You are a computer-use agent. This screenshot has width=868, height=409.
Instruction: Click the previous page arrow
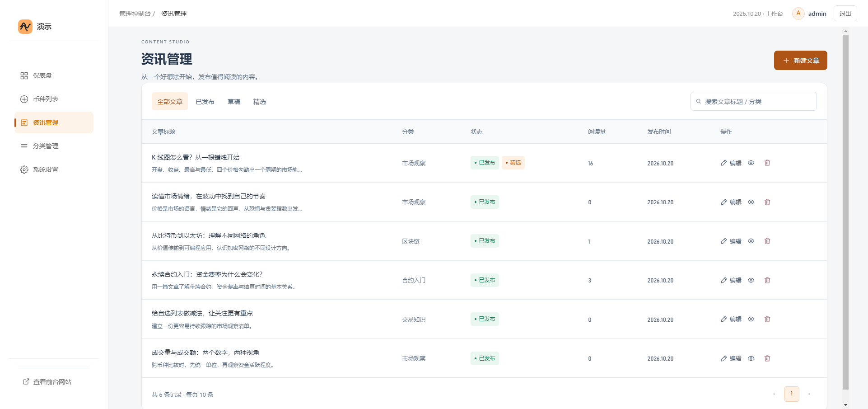click(x=774, y=394)
